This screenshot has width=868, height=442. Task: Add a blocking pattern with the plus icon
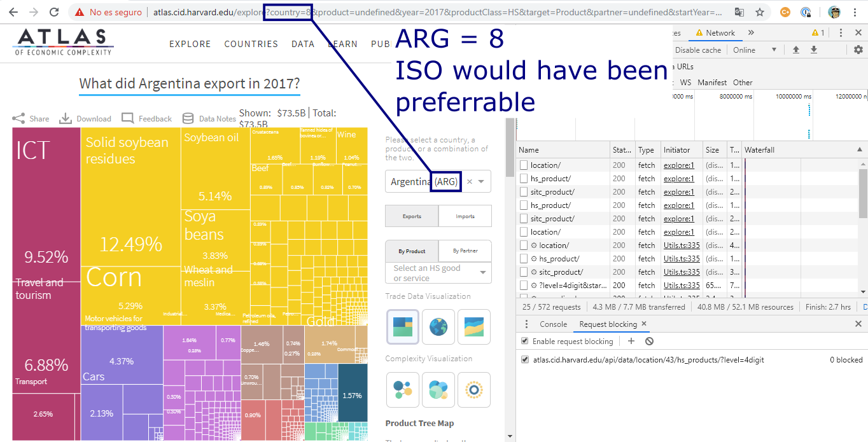coord(631,341)
